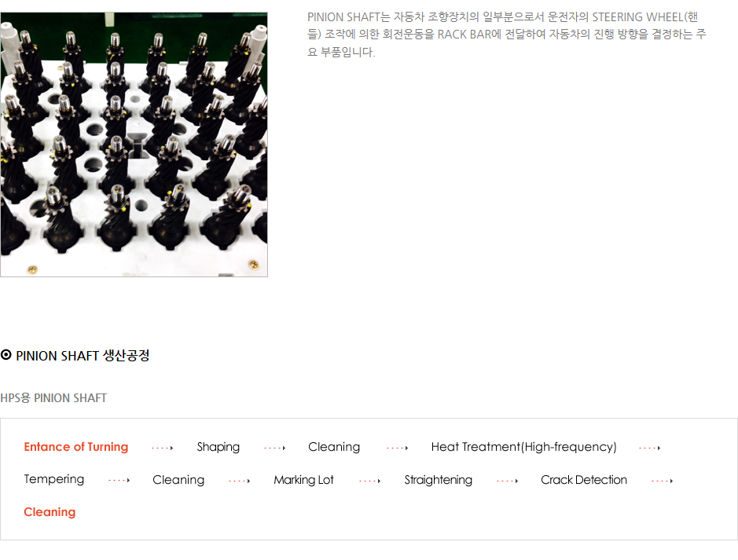Viewport: 738px width, 560px height.
Task: Click the final red Cleaning step
Action: pos(50,512)
